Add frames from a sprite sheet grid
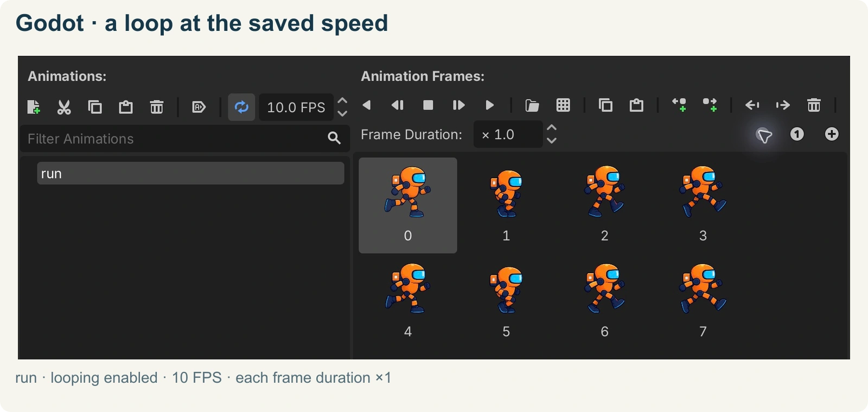Screen dimensions: 868x412 tap(563, 105)
